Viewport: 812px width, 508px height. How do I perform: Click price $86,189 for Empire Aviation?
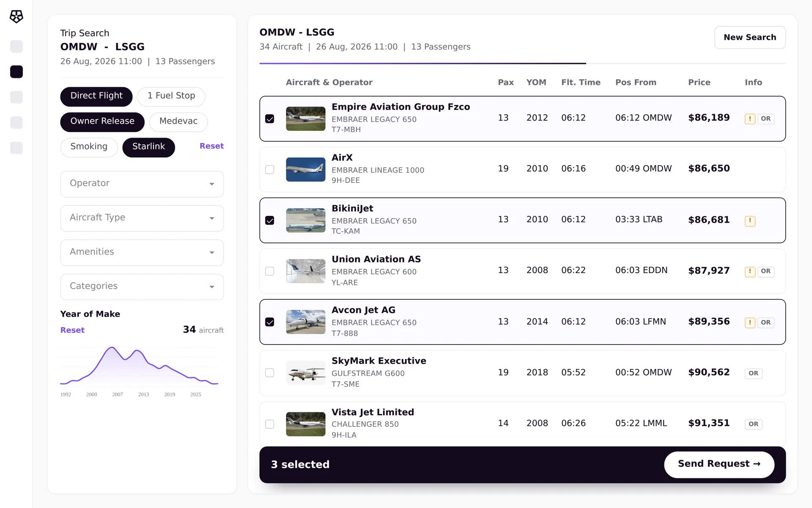click(x=709, y=118)
